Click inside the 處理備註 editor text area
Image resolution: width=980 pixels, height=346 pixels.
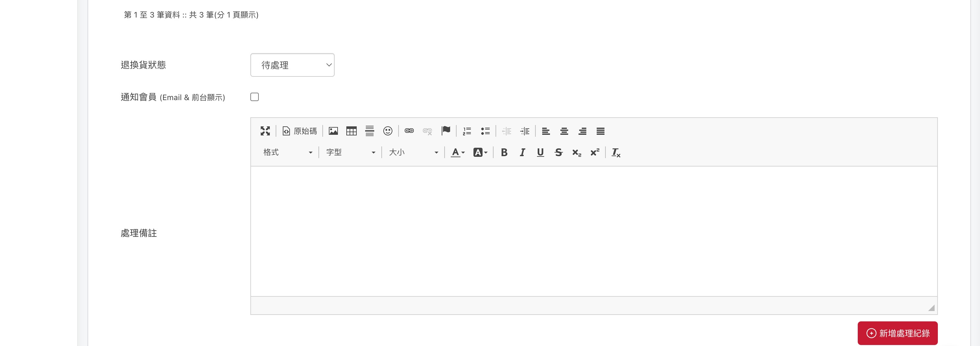(x=593, y=231)
